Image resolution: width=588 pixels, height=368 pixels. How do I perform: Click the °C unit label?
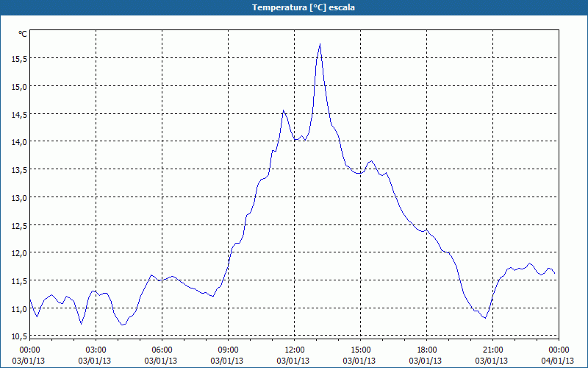[23, 34]
